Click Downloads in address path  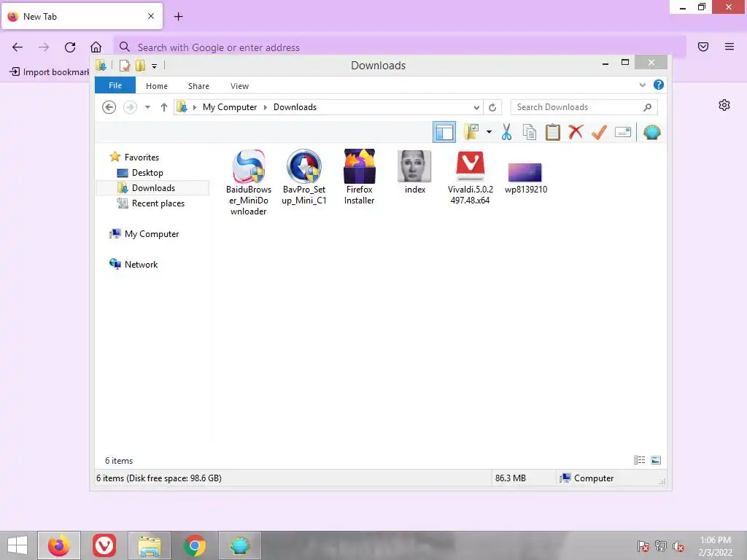(295, 107)
